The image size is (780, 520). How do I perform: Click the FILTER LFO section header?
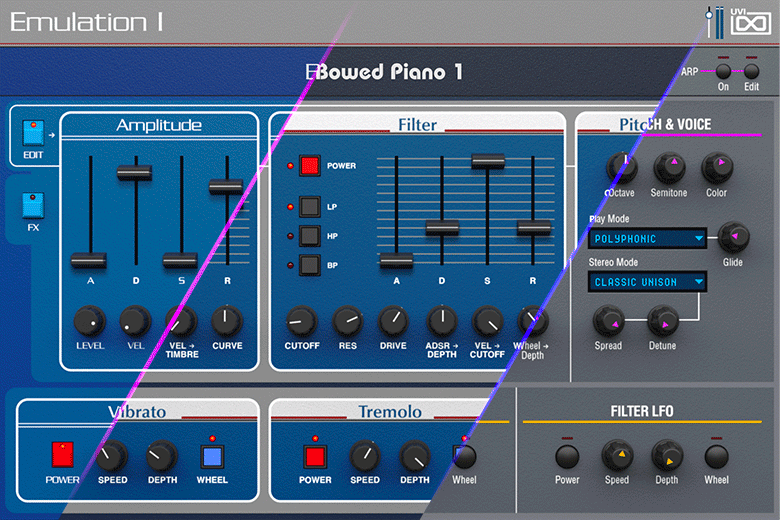point(642,411)
